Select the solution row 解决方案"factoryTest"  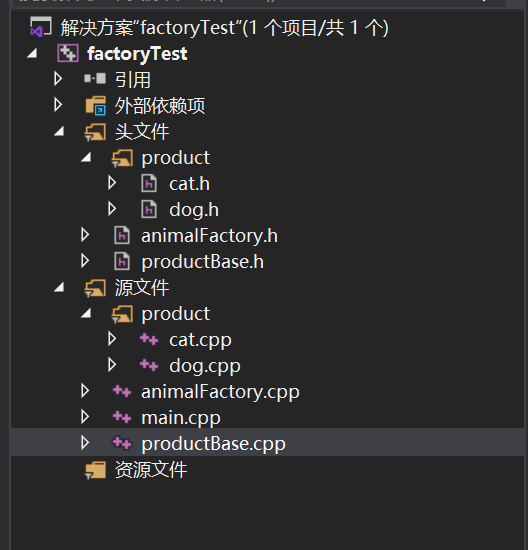click(x=225, y=28)
